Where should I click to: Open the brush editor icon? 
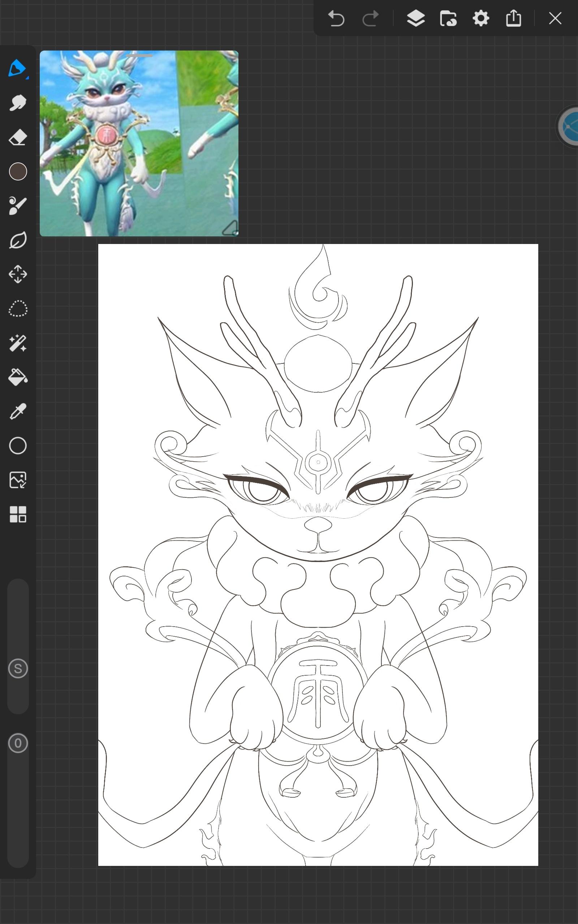(18, 206)
